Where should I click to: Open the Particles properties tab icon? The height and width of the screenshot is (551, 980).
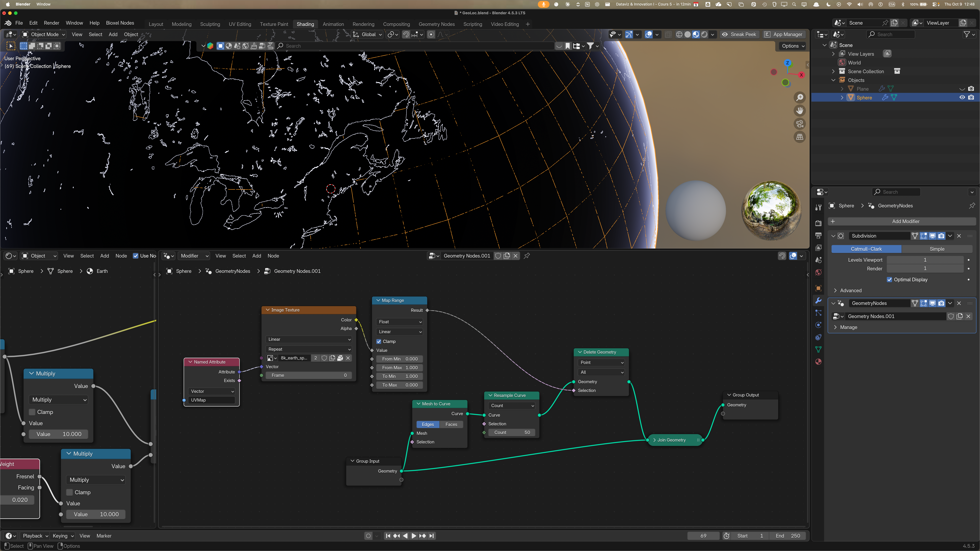pos(818,313)
